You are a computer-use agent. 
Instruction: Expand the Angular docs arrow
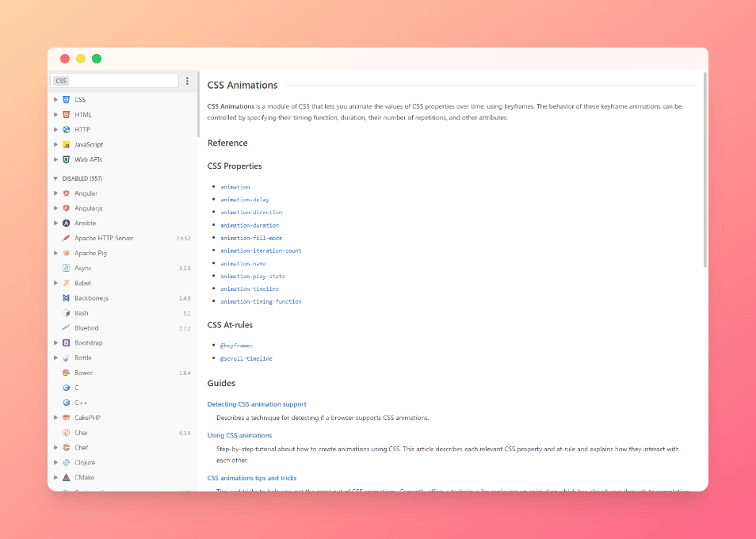pyautogui.click(x=55, y=193)
